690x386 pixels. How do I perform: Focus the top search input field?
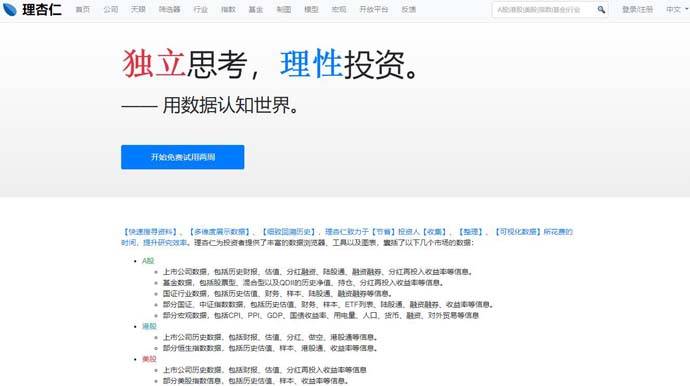(543, 9)
